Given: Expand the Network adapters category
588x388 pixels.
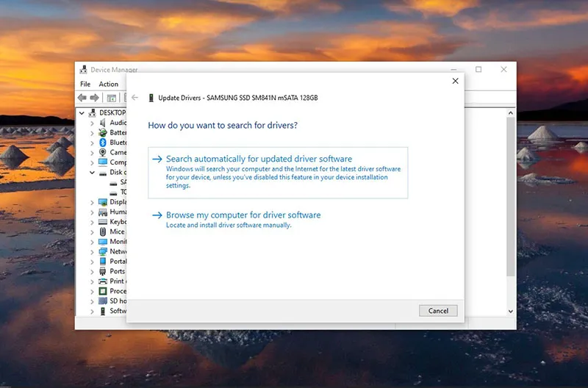Looking at the screenshot, I should pyautogui.click(x=92, y=251).
